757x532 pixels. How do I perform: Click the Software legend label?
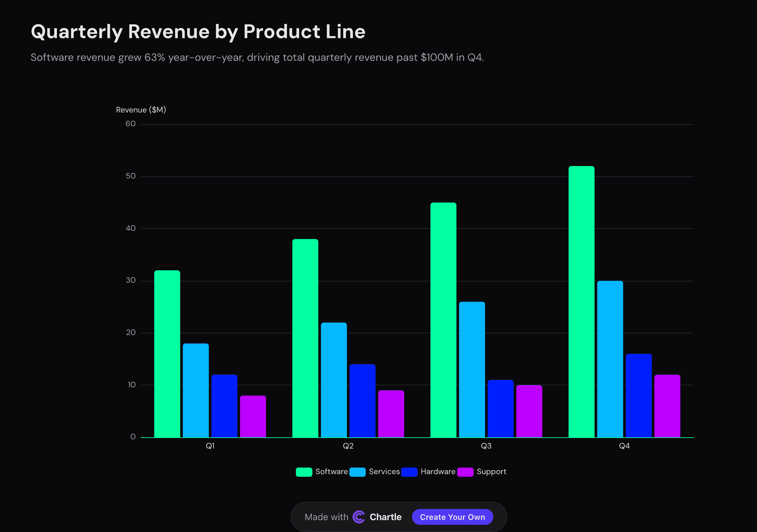tap(331, 472)
